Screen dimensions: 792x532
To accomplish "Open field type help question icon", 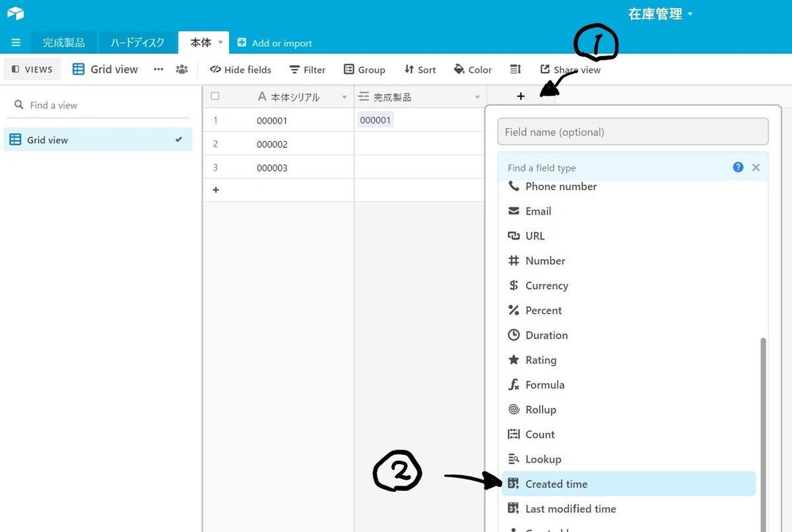I will 738,167.
